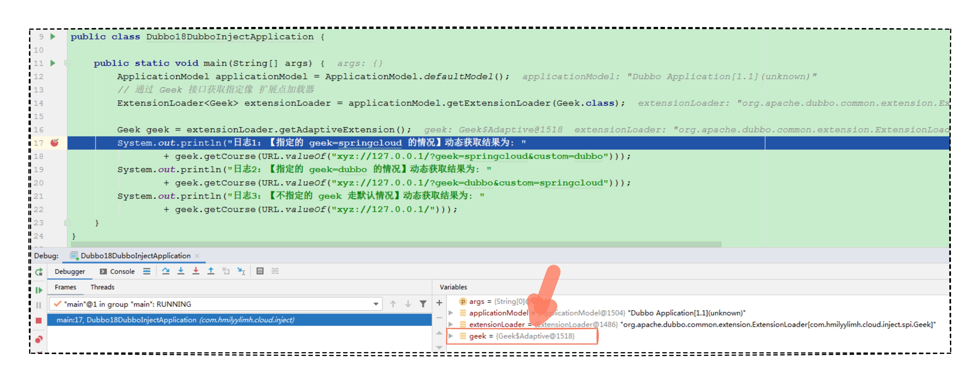Image resolution: width=980 pixels, height=383 pixels.
Task: Click the red Force Step Into icon
Action: (196, 271)
